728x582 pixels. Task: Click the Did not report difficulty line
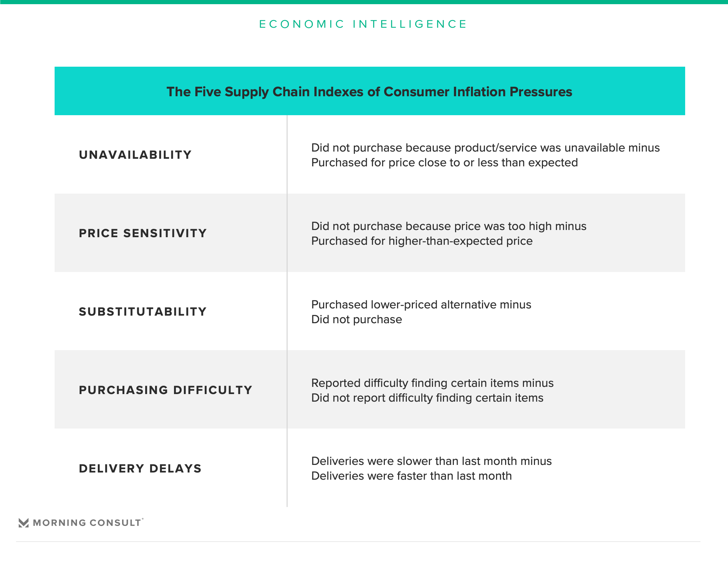click(427, 398)
